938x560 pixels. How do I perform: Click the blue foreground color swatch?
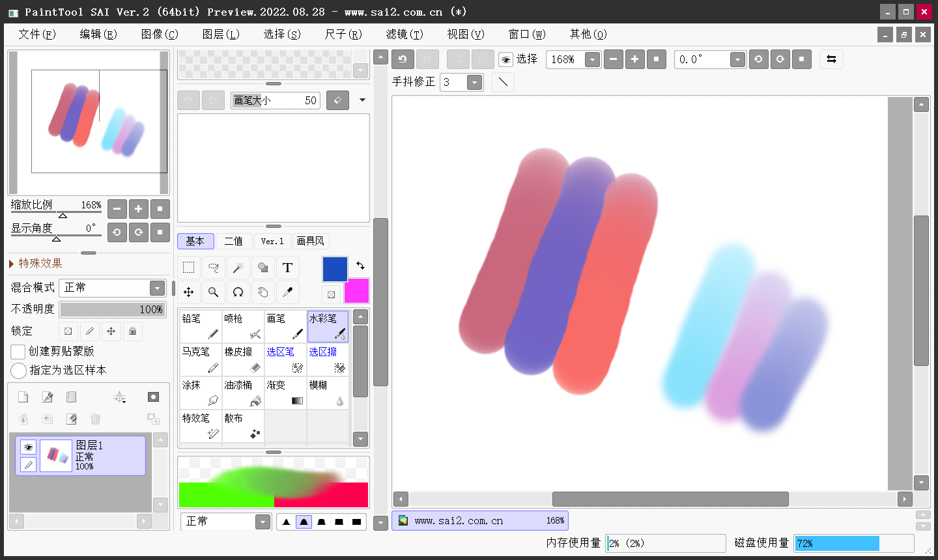coord(335,269)
